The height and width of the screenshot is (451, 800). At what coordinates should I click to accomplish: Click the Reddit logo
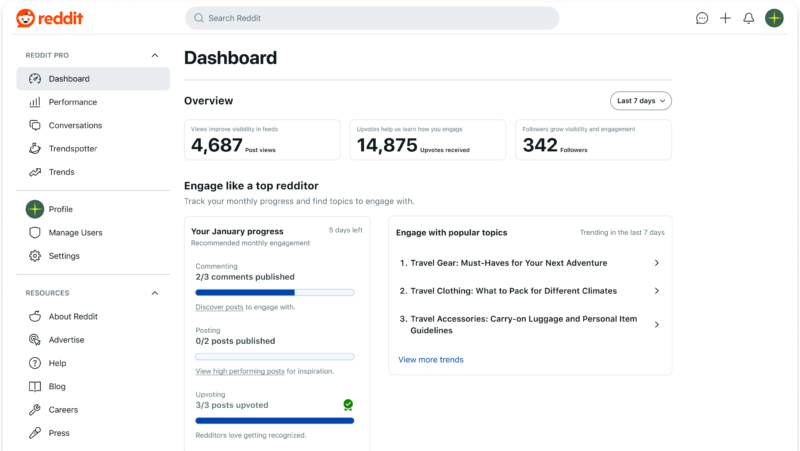click(x=49, y=18)
